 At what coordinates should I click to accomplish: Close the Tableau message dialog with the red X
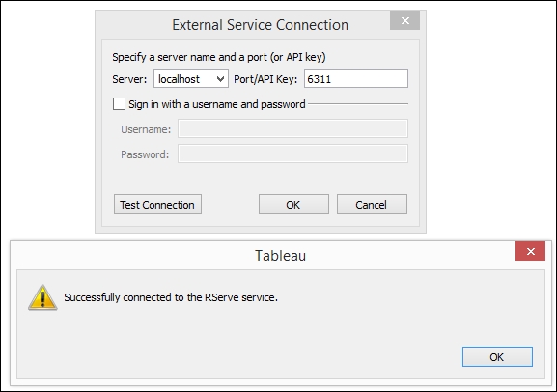tap(530, 251)
